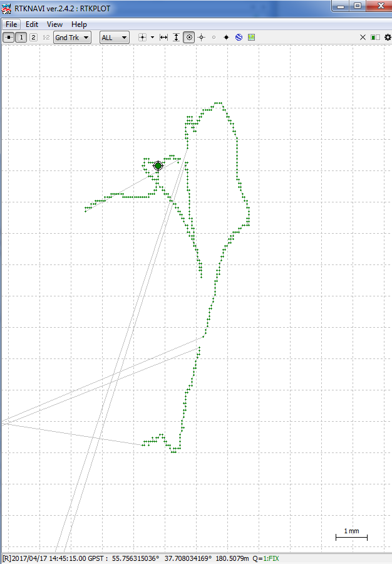This screenshot has height=564, width=392.
Task: Click the fix-center crosshair icon
Action: (x=201, y=38)
